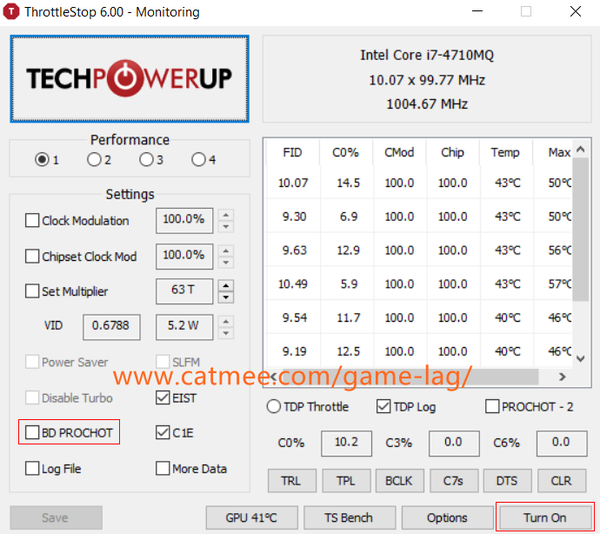Click the BCLK button
The height and width of the screenshot is (534, 600).
click(399, 480)
